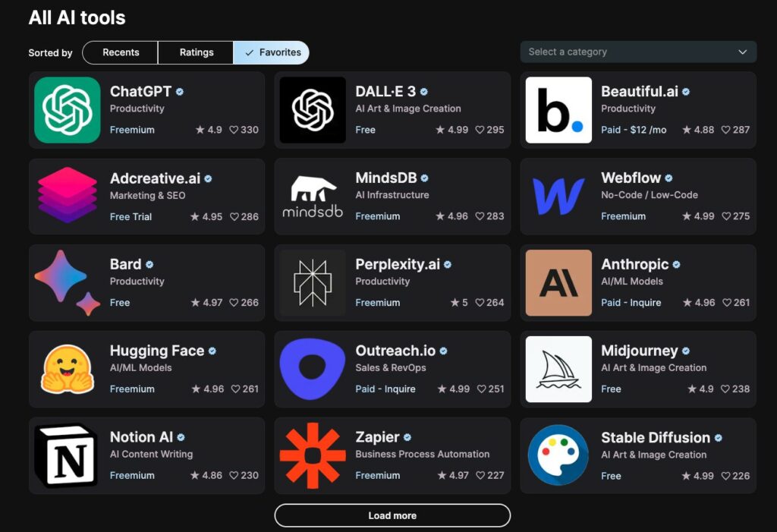Open the Adcreative.ai title link
The image size is (777, 532).
click(x=155, y=178)
